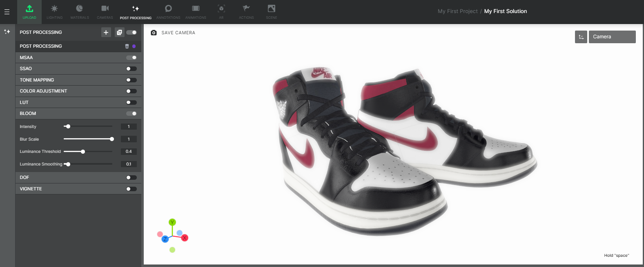Click the 'Hold "space"' hint text

[616, 256]
